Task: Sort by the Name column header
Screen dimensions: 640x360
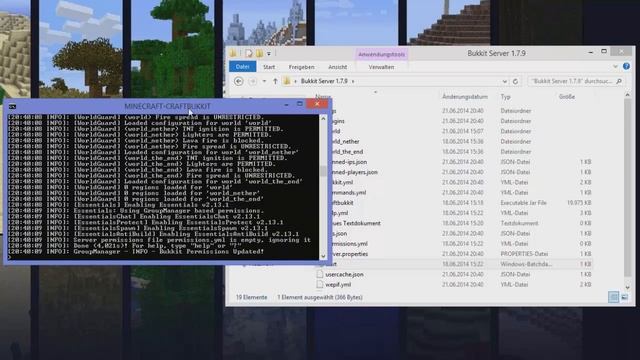Action: [x=323, y=97]
